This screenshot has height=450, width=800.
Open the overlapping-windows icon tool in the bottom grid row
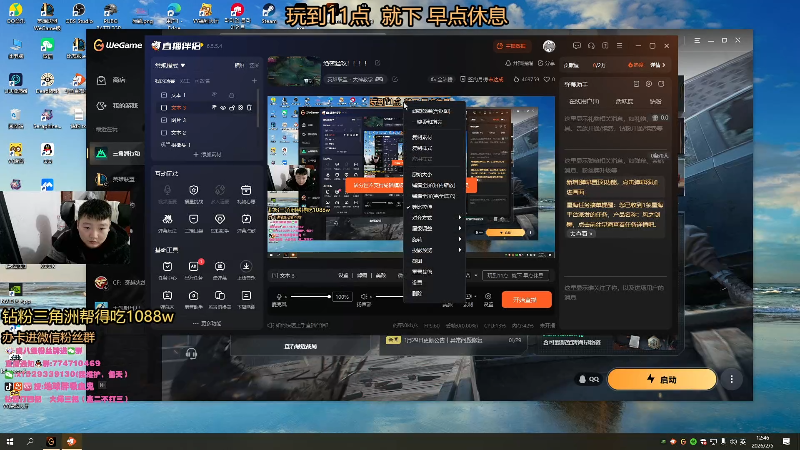click(220, 295)
